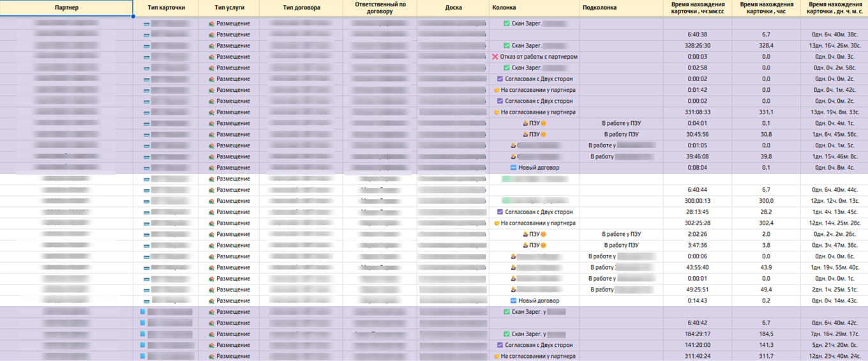Click the cell 0дн. 0ч. 14м. 43с.

click(834, 301)
